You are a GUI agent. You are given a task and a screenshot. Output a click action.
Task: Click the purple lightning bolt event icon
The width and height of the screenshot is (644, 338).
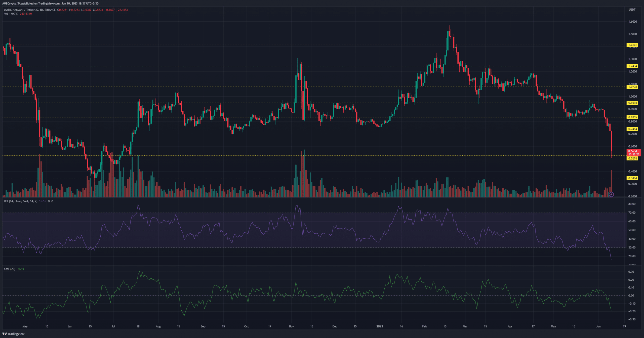pos(611,194)
